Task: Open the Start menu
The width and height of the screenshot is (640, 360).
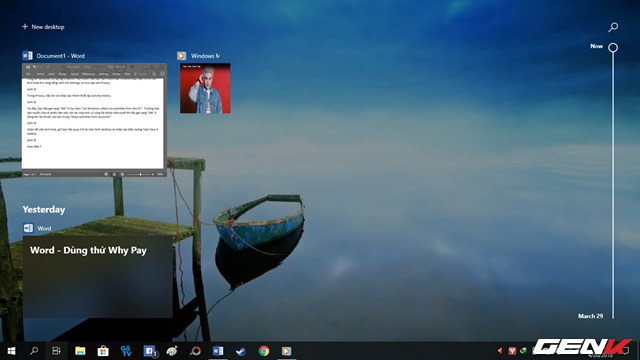Action: [x=11, y=351]
